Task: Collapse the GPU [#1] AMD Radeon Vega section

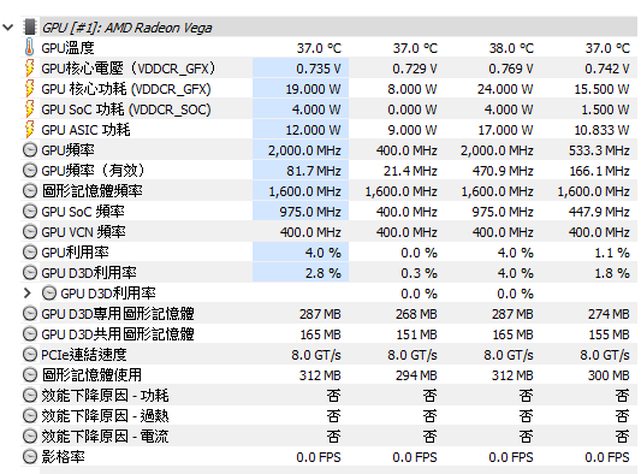Action: (9, 27)
